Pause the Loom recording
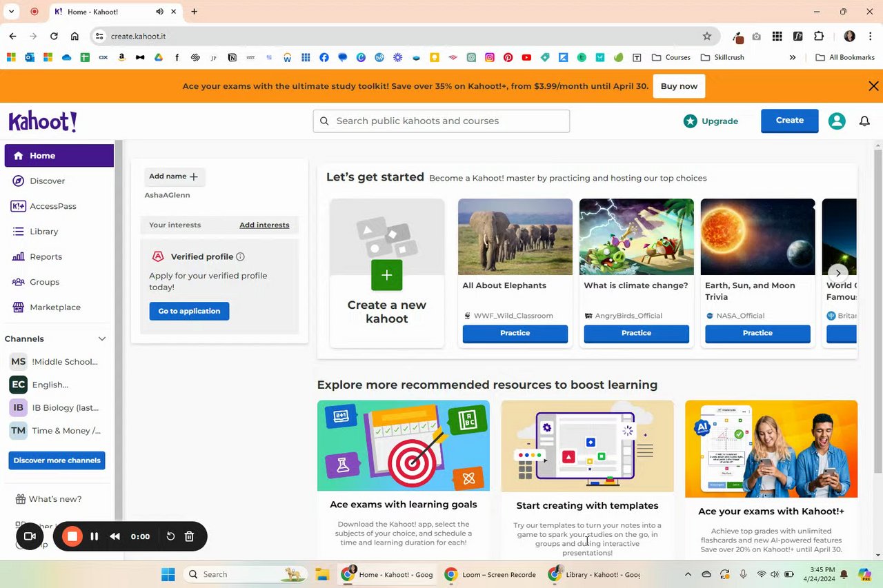The image size is (883, 588). [x=95, y=536]
